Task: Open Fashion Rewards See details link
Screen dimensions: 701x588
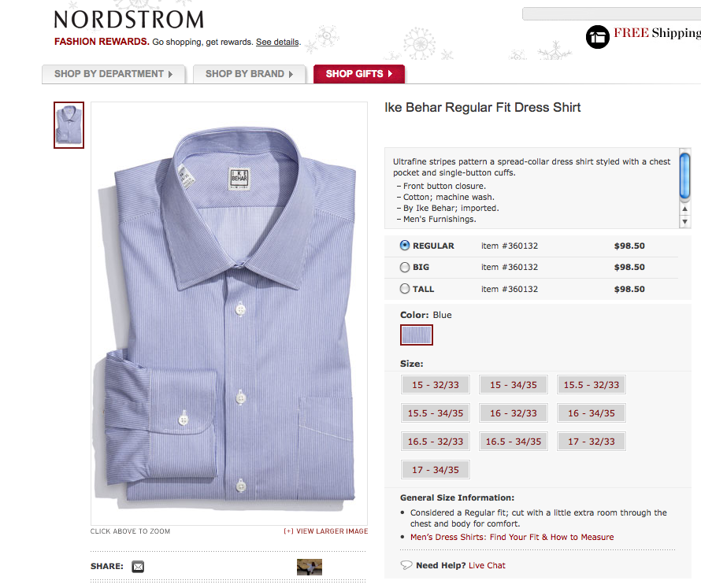Action: coord(277,42)
